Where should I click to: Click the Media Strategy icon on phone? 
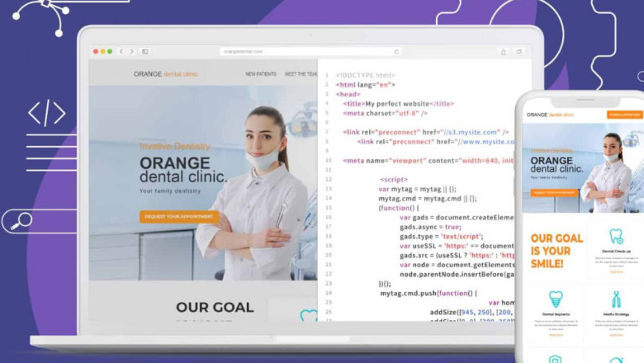(x=616, y=299)
